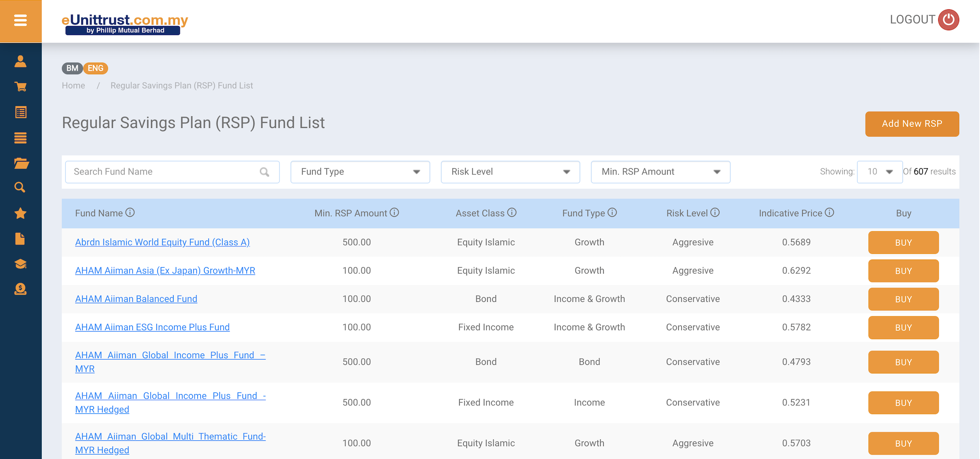This screenshot has width=980, height=459.
Task: Open the hamburger menu in the header
Action: [x=20, y=20]
